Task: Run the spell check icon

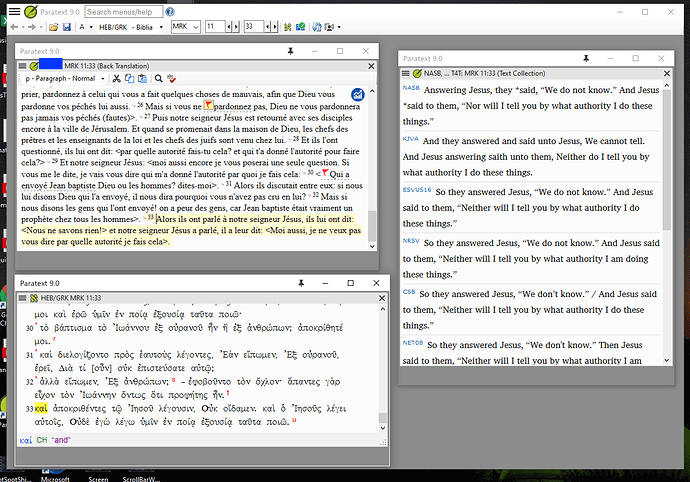Action: [x=172, y=78]
